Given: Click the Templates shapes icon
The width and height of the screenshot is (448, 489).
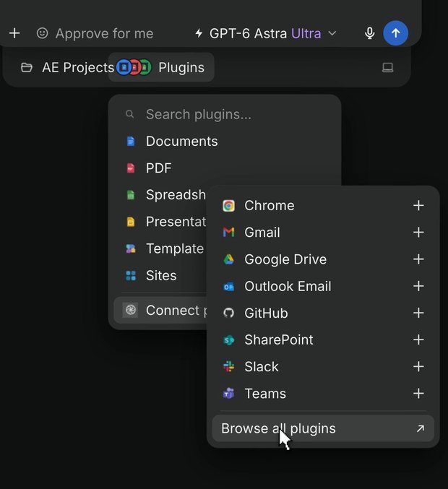Looking at the screenshot, I should pyautogui.click(x=131, y=248).
